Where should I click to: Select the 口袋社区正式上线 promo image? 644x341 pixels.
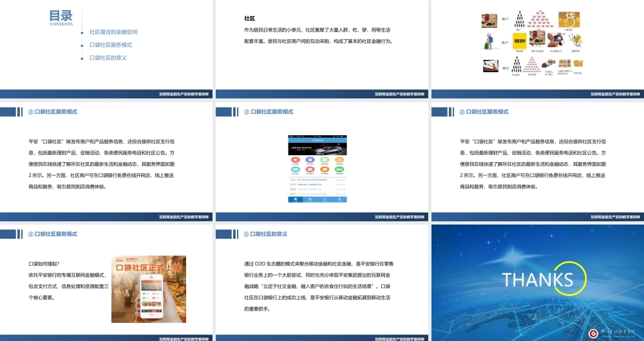(149, 290)
